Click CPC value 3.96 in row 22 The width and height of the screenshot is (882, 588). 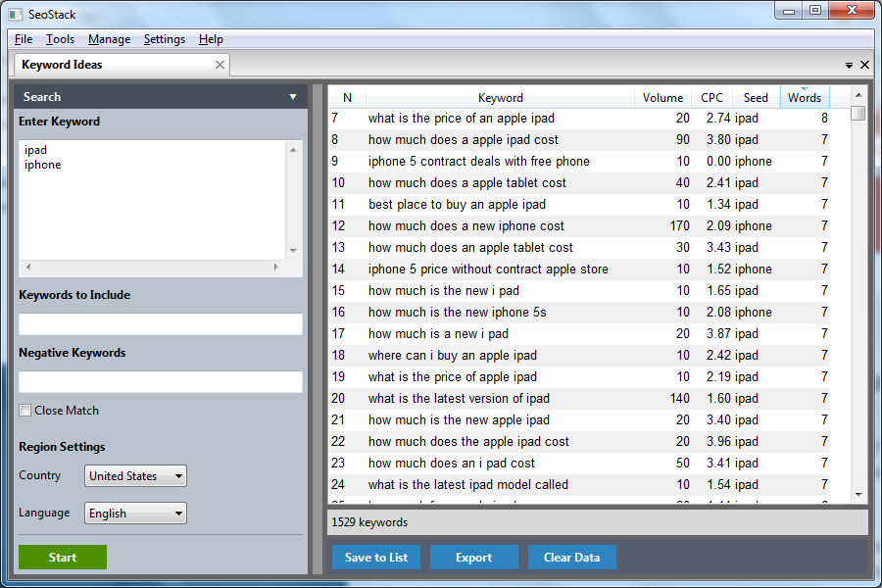pos(719,442)
